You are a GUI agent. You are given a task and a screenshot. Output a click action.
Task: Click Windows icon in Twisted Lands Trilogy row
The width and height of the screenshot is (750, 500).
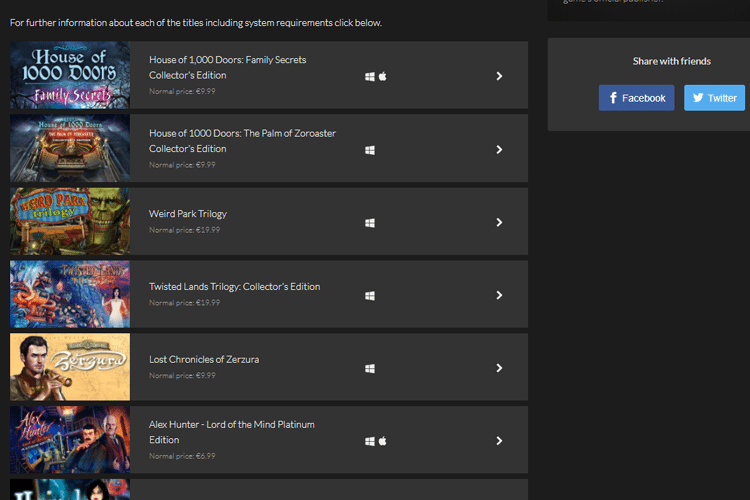pyautogui.click(x=370, y=296)
